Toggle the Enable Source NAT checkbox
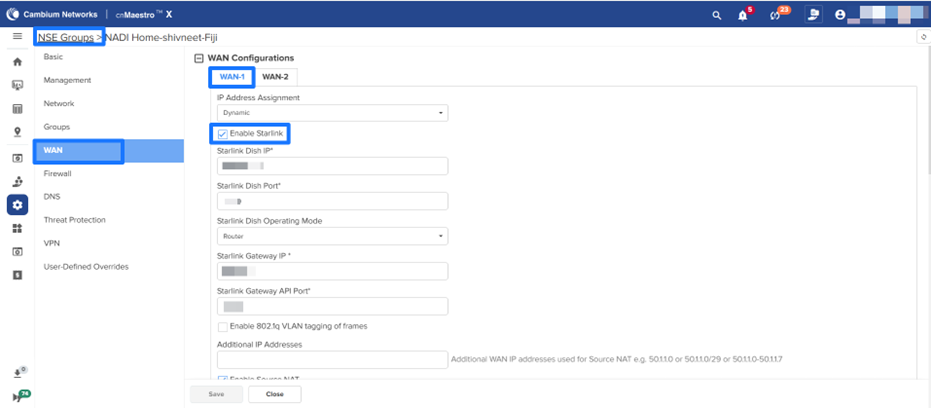The image size is (931, 408). point(222,377)
